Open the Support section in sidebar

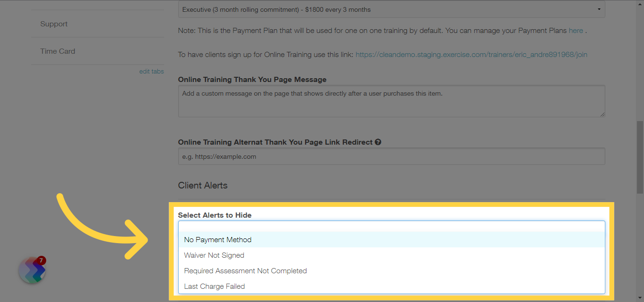pos(54,24)
